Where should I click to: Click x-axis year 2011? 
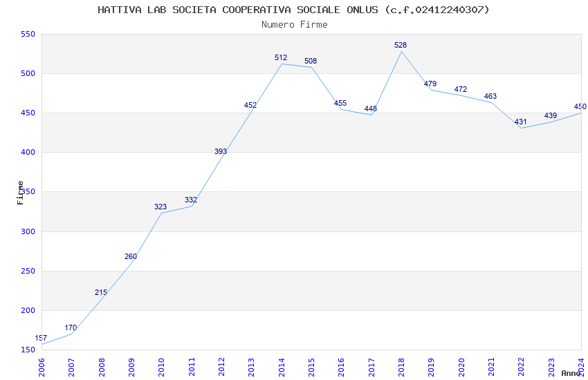(191, 367)
